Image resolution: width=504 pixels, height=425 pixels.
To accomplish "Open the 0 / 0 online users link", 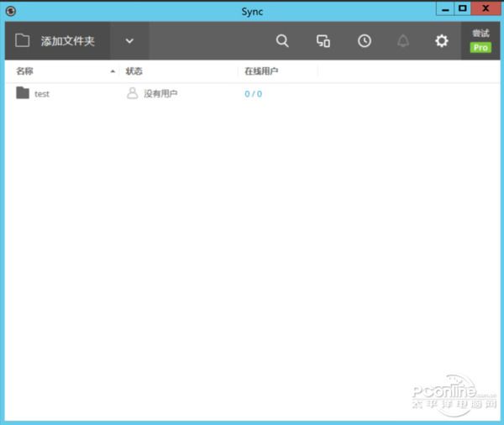I will tap(254, 94).
